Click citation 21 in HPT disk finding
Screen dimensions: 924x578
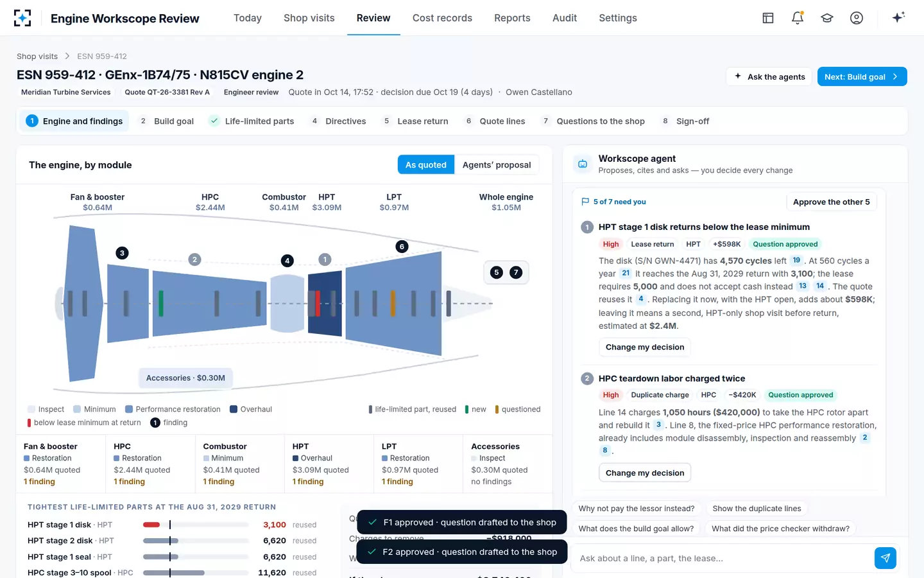[626, 273]
